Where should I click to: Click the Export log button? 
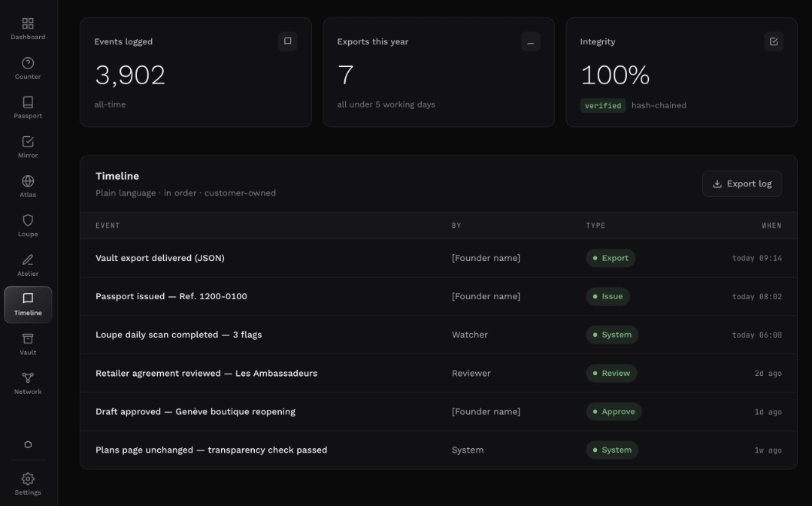741,184
